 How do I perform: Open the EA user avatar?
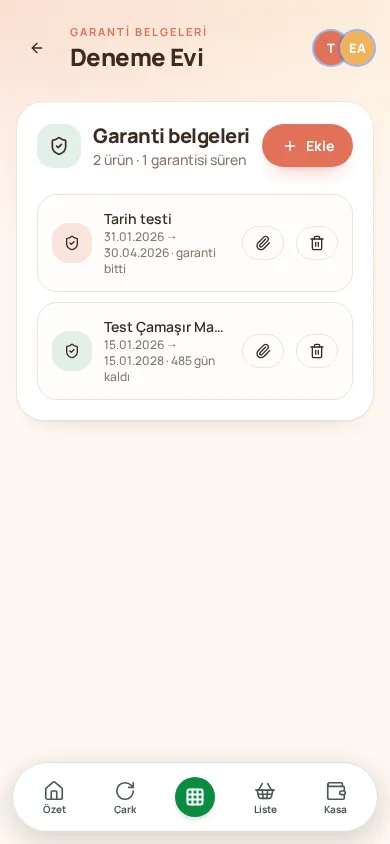point(358,48)
